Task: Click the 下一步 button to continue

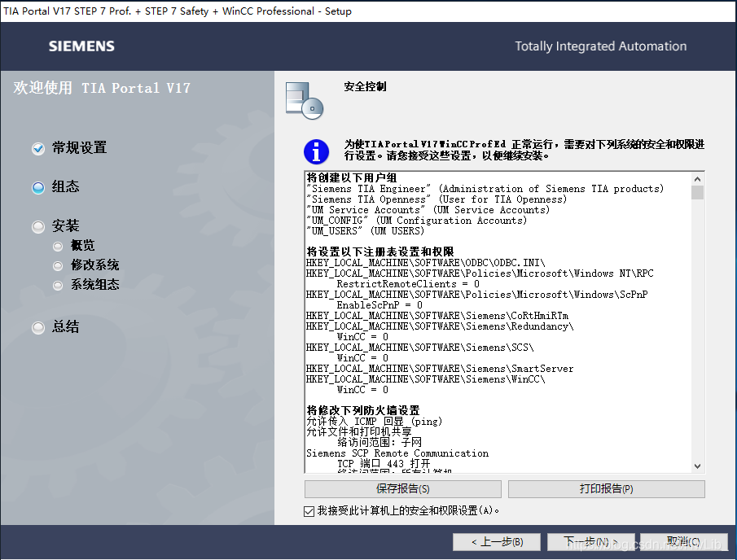Action: coord(591,541)
